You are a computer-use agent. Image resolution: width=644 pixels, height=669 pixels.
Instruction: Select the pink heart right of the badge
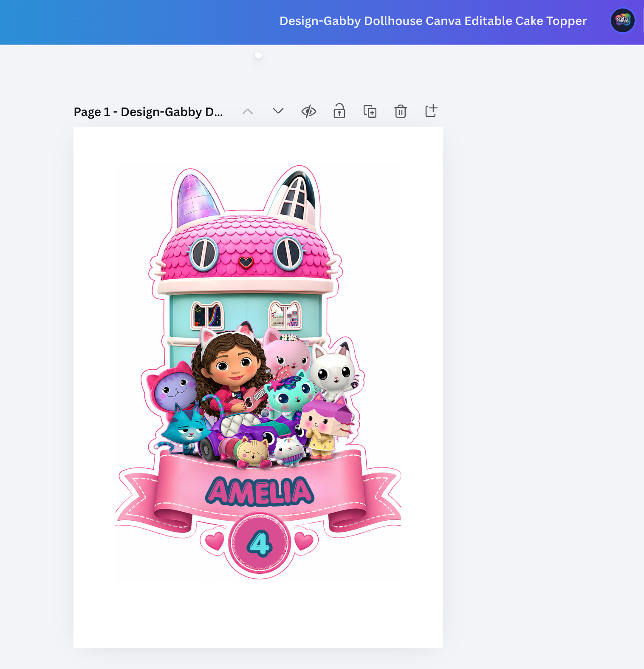point(304,541)
